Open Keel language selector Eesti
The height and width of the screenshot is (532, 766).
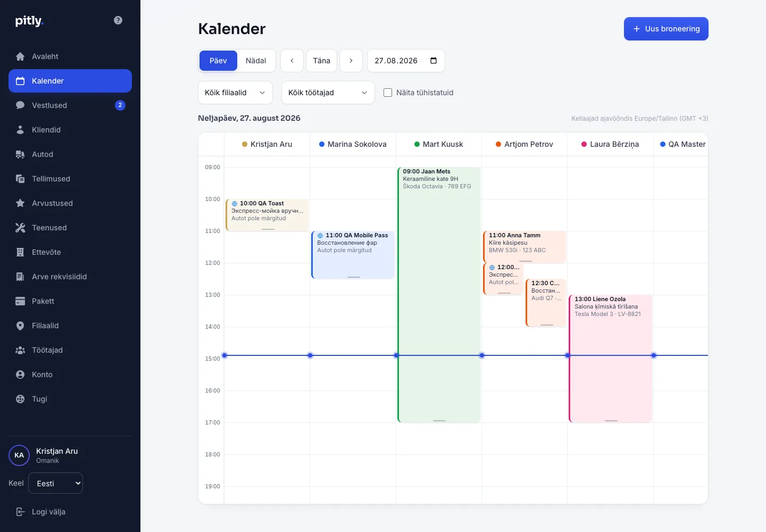point(55,483)
